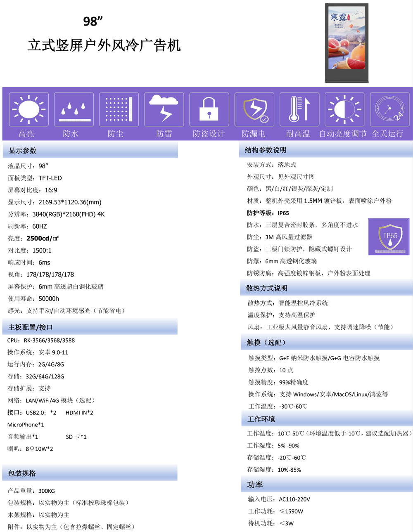Click the 防雷 lightning protection icon
The image size is (413, 532).
click(x=164, y=109)
